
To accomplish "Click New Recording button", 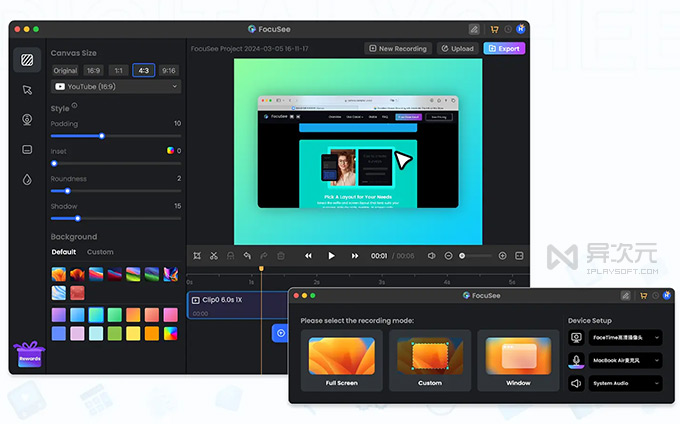I will tap(398, 49).
